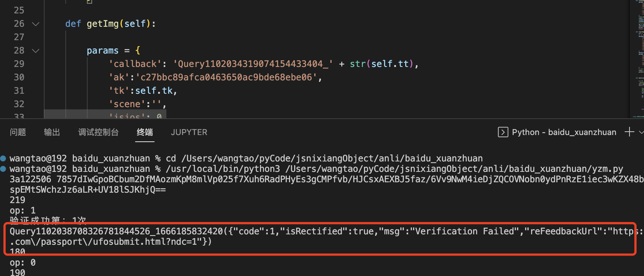This screenshot has width=644, height=276.
Task: Collapse the params dictionary fold chevron
Action: click(x=36, y=51)
